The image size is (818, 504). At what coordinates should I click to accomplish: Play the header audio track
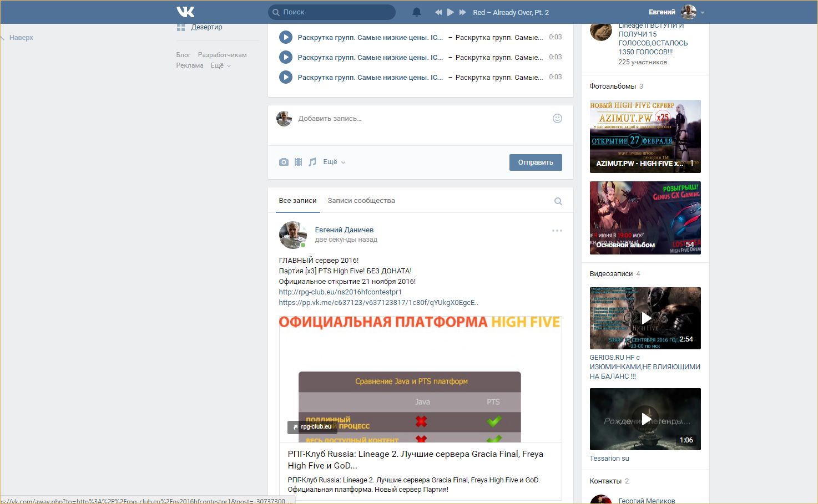tap(451, 12)
